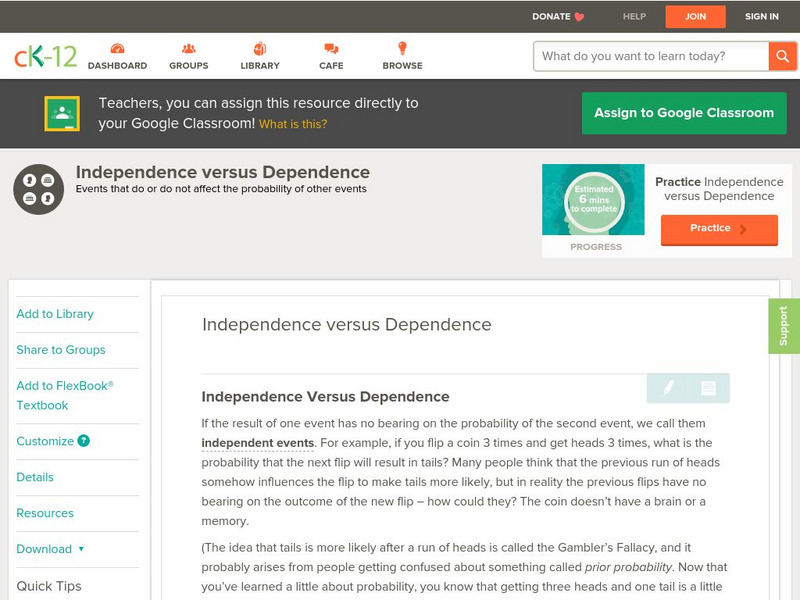Image resolution: width=800 pixels, height=600 pixels.
Task: Click the pencil annotate icon
Action: coord(667,388)
